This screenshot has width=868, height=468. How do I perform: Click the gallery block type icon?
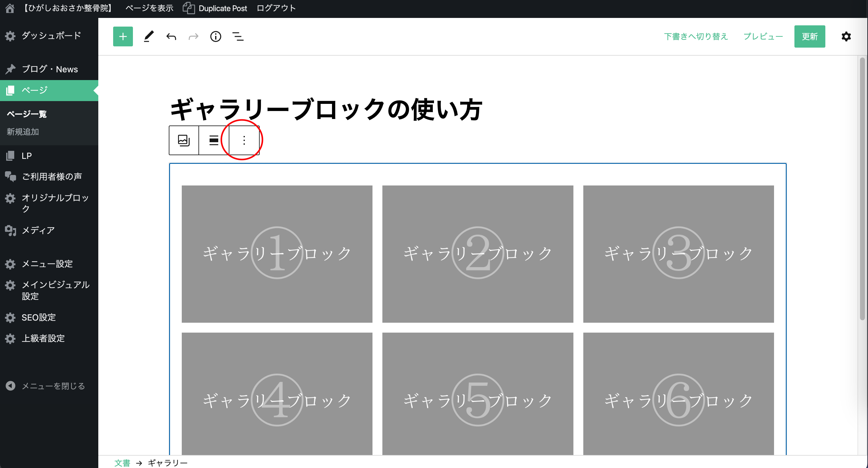(x=184, y=140)
